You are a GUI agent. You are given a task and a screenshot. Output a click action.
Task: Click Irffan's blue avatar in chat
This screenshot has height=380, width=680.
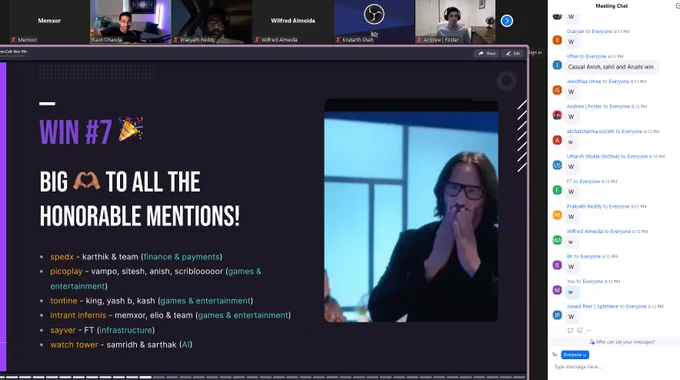point(557,66)
